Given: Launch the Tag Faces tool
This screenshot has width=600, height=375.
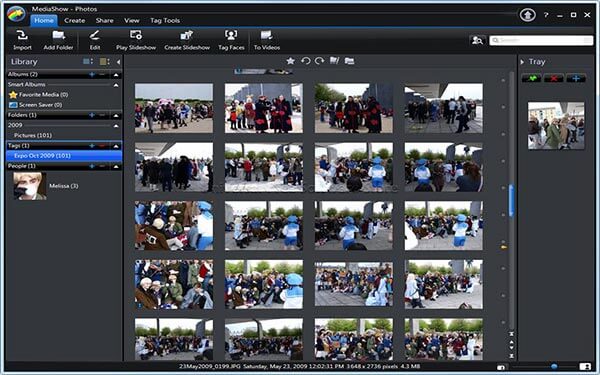Looking at the screenshot, I should [x=231, y=40].
